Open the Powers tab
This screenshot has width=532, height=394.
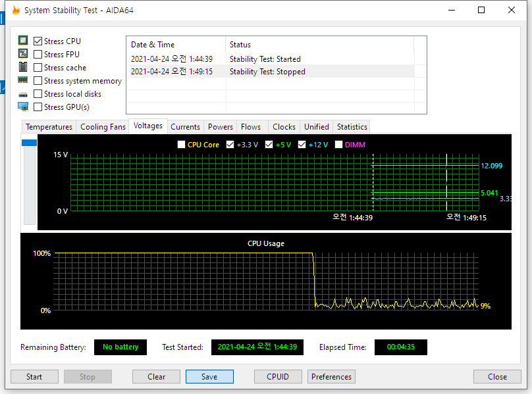pos(220,127)
